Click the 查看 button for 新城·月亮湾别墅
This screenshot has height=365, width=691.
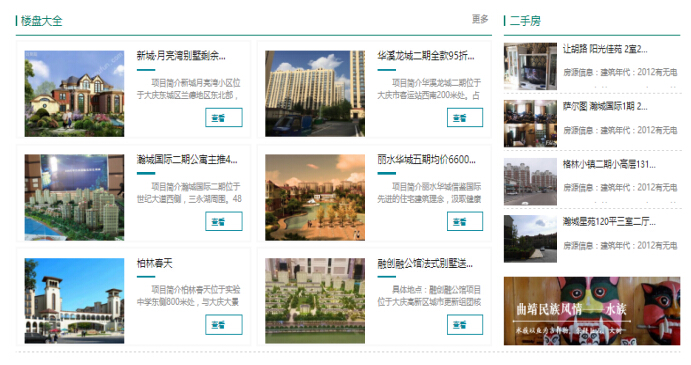click(224, 118)
